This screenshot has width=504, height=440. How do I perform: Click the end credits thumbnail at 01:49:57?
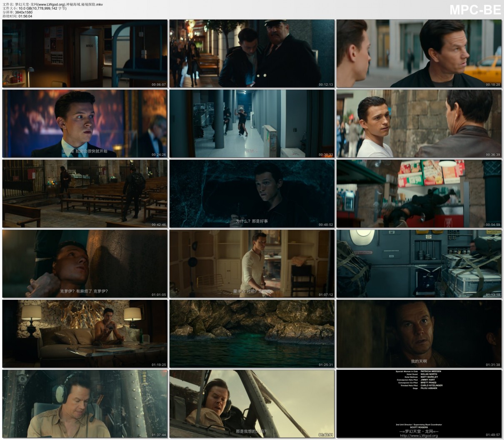pos(419,403)
